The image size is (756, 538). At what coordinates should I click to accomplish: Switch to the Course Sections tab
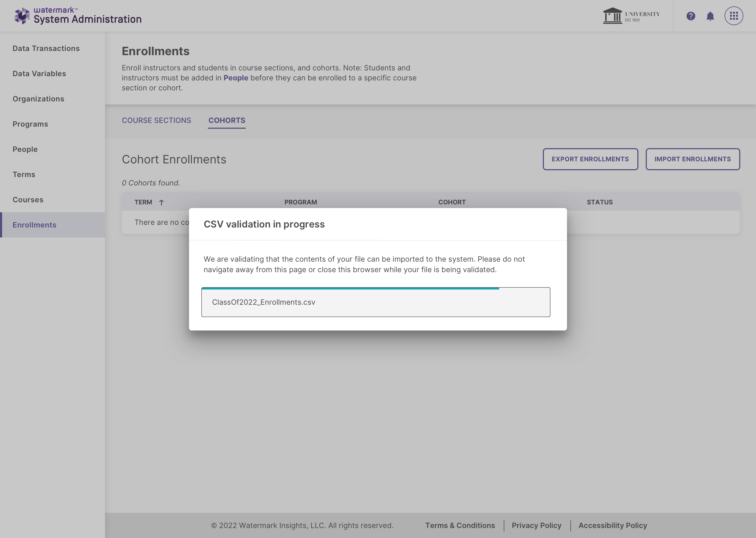coord(156,120)
